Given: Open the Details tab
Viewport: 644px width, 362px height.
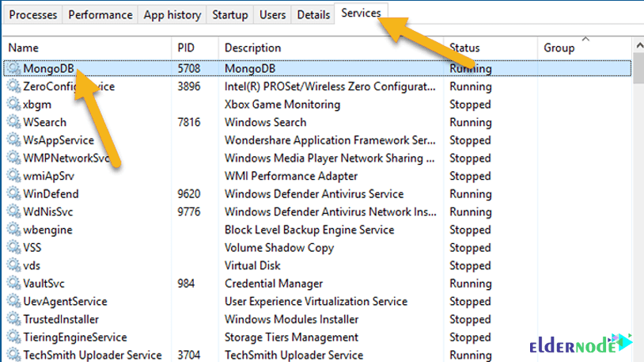Looking at the screenshot, I should pos(313,15).
